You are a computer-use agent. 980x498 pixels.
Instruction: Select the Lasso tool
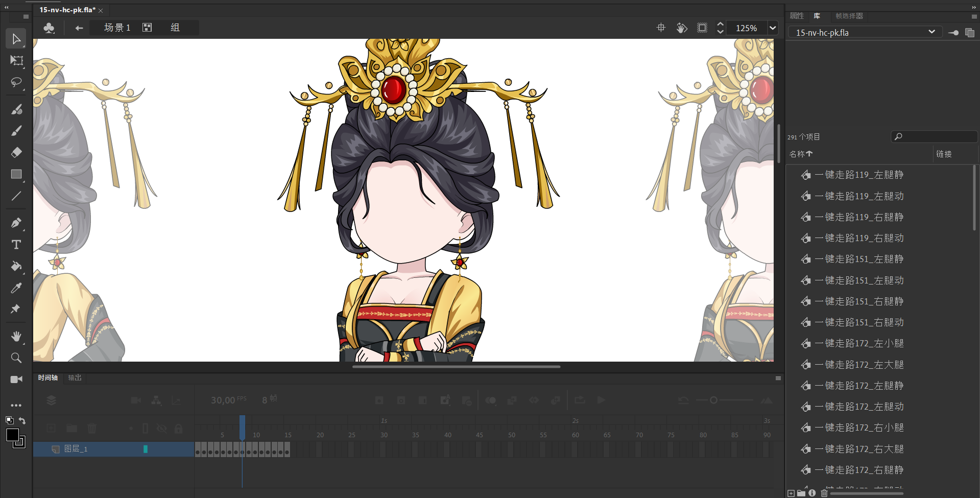16,82
